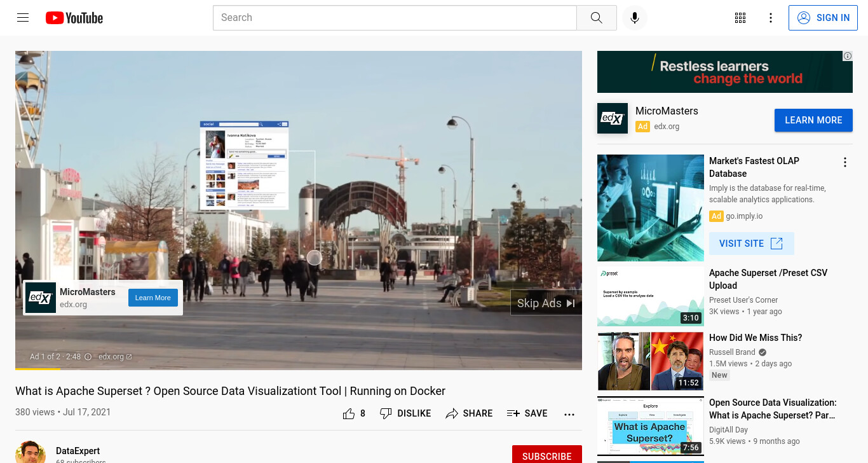Click the ad progress bar

[x=299, y=368]
